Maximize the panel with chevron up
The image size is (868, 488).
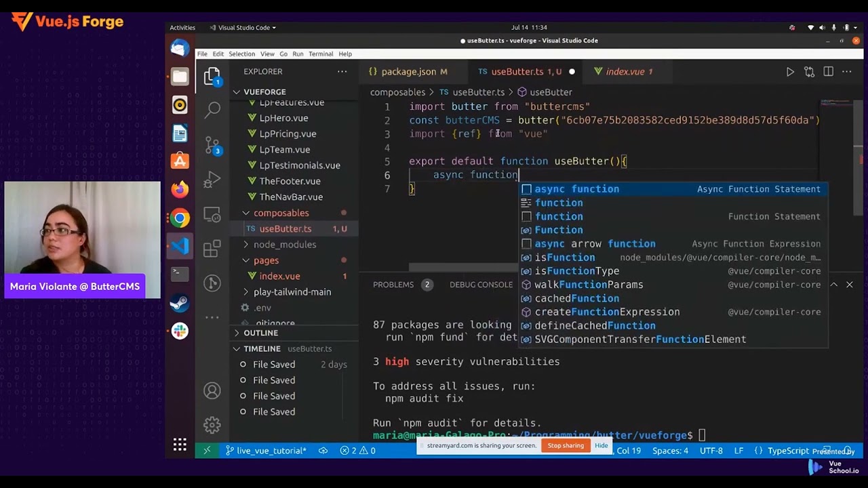pos(833,285)
